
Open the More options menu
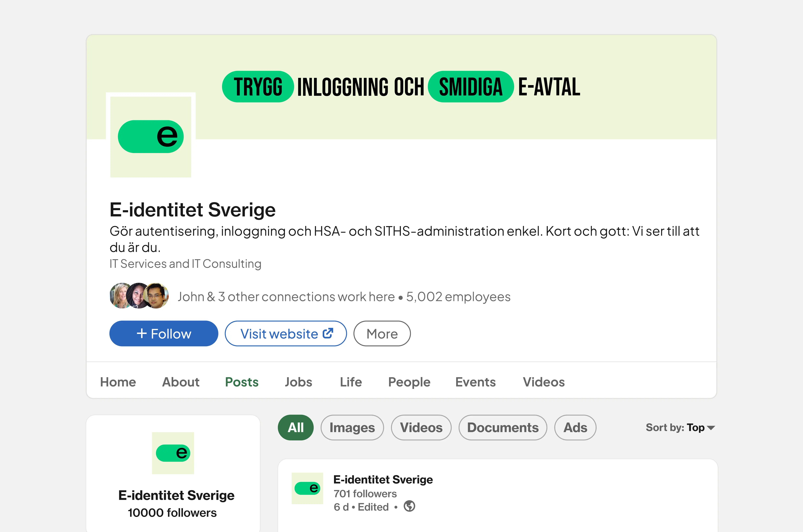(382, 334)
